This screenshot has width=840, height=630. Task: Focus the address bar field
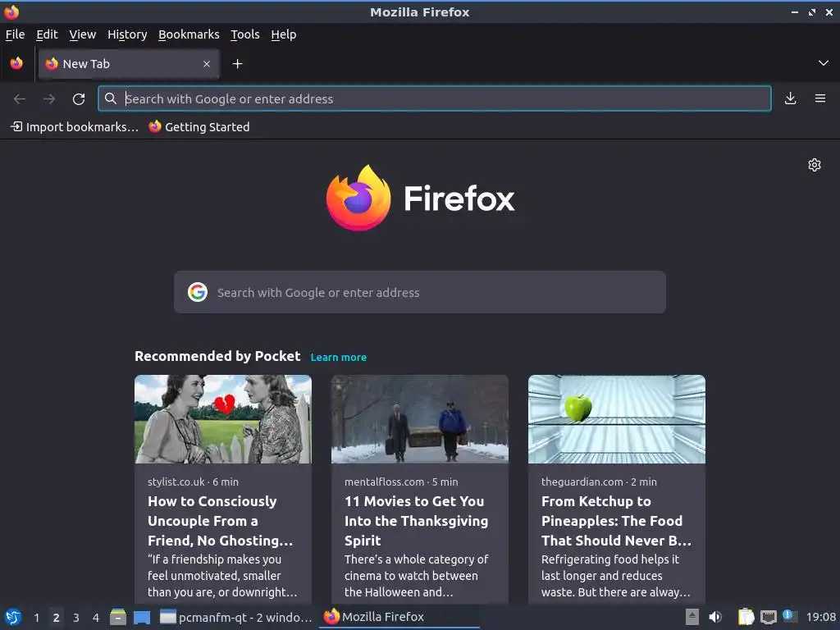pos(435,98)
